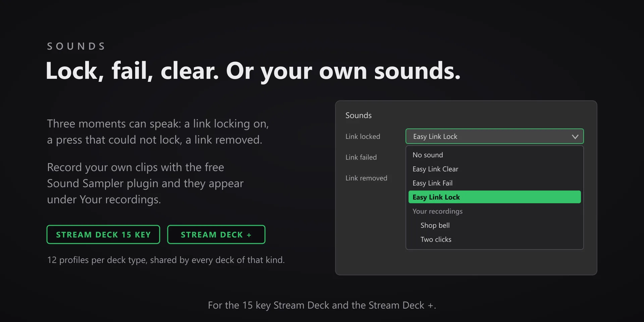Click the Link removed label
The height and width of the screenshot is (322, 644).
[366, 178]
